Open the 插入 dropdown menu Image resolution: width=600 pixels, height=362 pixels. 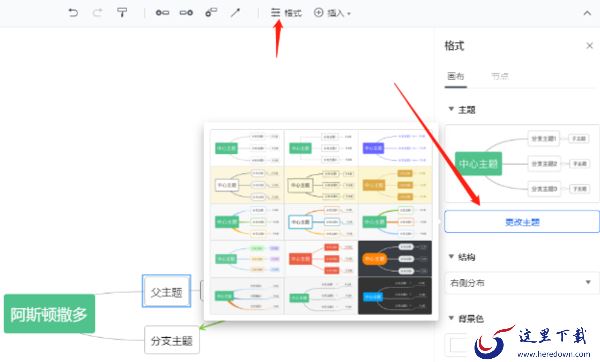[332, 13]
